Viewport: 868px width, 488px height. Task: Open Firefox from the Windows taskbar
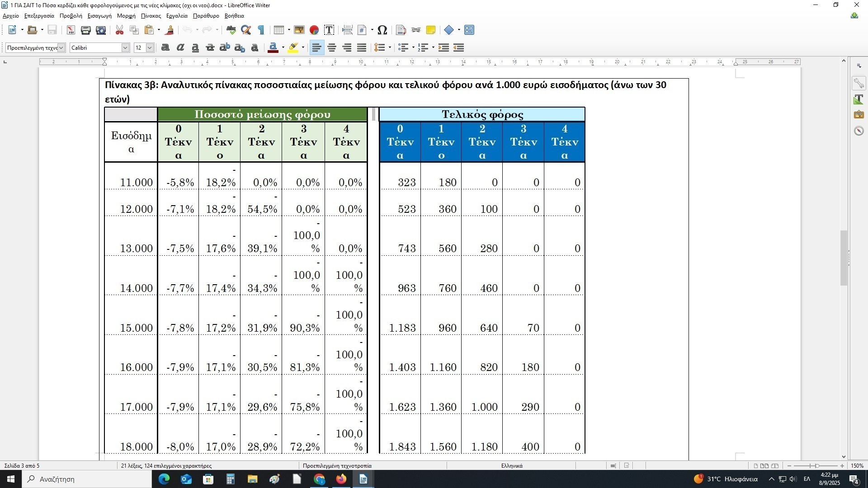(x=341, y=479)
